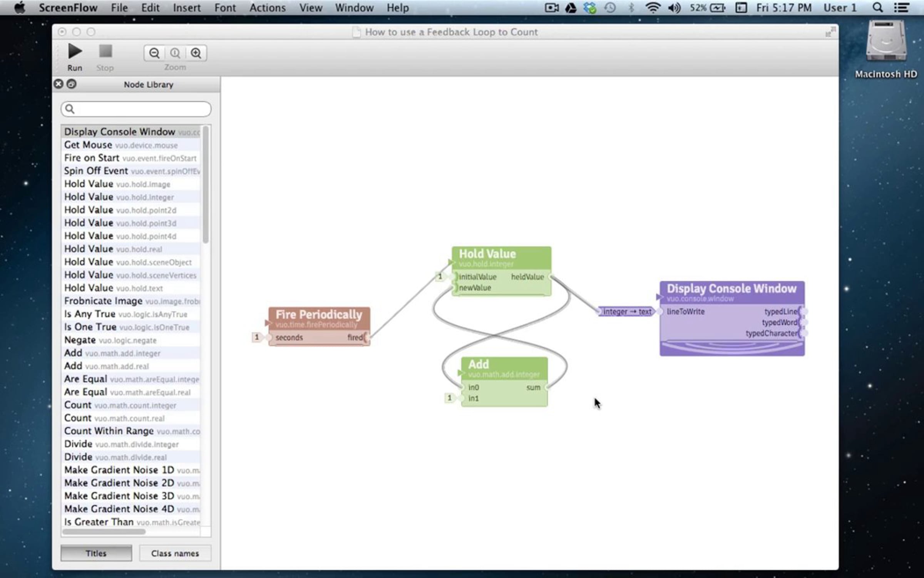Screen dimensions: 924x578
Task: Switch node list to Class names
Action: (175, 553)
